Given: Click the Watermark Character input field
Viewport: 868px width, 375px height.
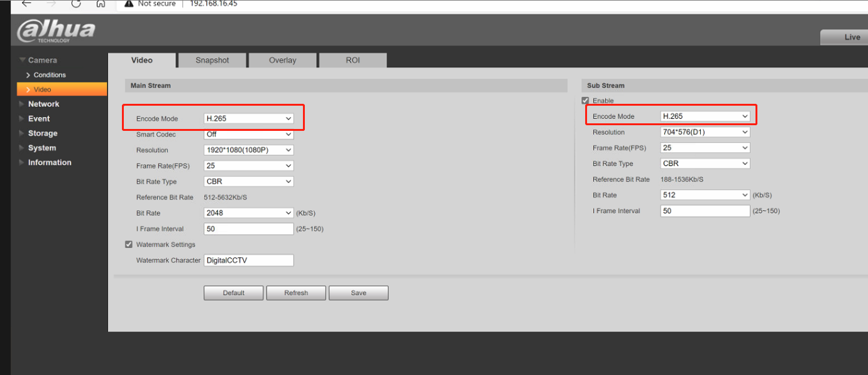Looking at the screenshot, I should point(249,260).
